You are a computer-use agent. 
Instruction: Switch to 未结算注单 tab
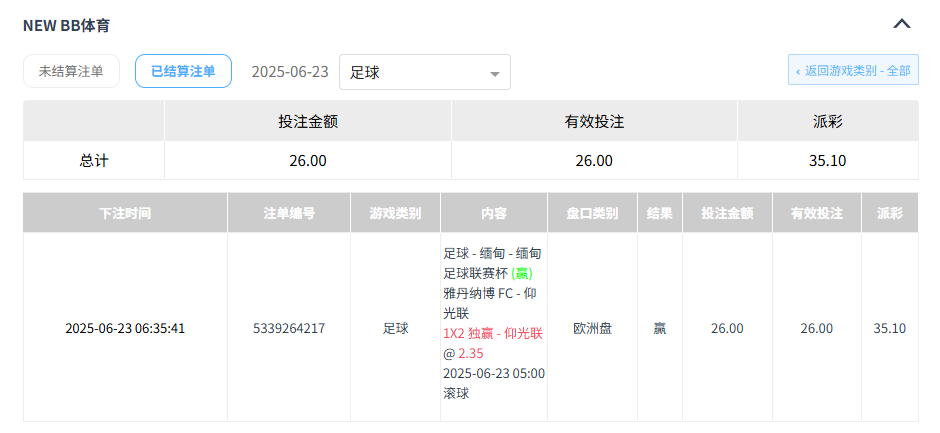point(71,71)
